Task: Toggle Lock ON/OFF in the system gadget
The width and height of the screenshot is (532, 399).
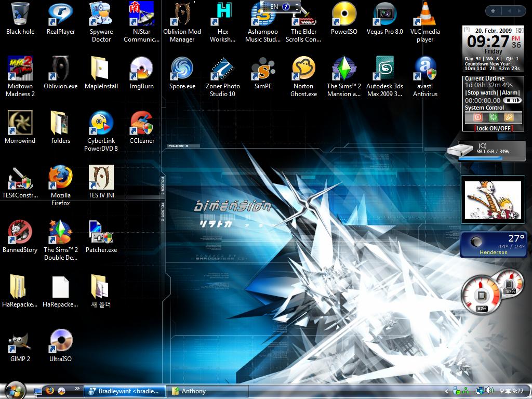Action: (493, 128)
